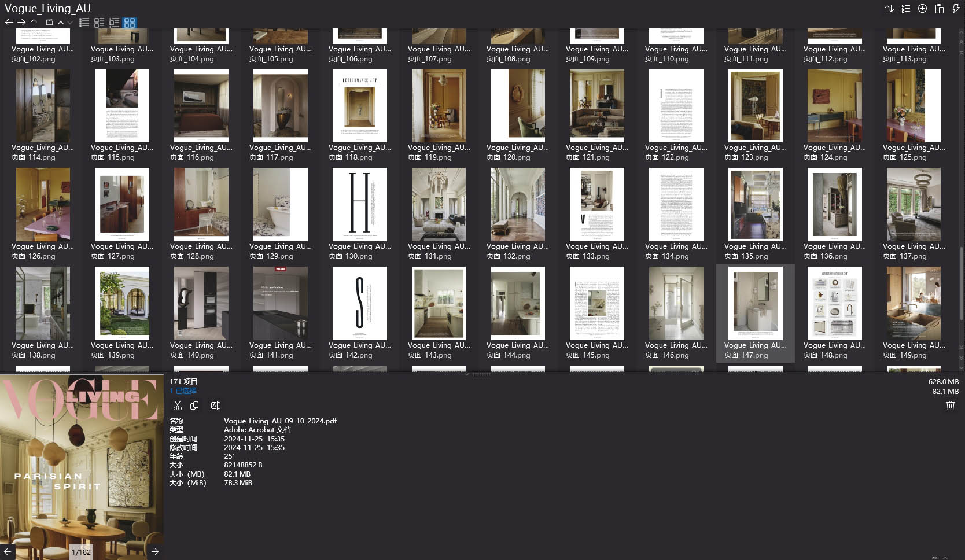Click the Vogue Living cover preview

tap(82, 466)
